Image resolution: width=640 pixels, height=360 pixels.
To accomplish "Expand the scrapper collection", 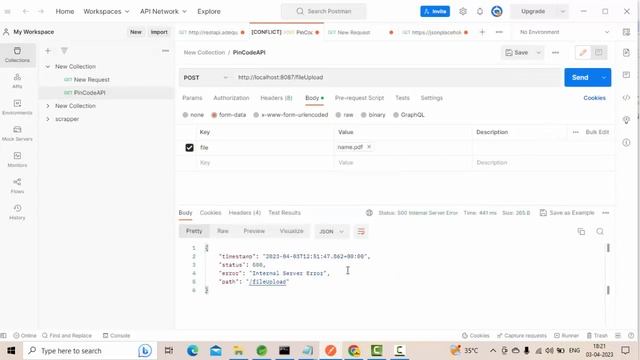I will 48,119.
